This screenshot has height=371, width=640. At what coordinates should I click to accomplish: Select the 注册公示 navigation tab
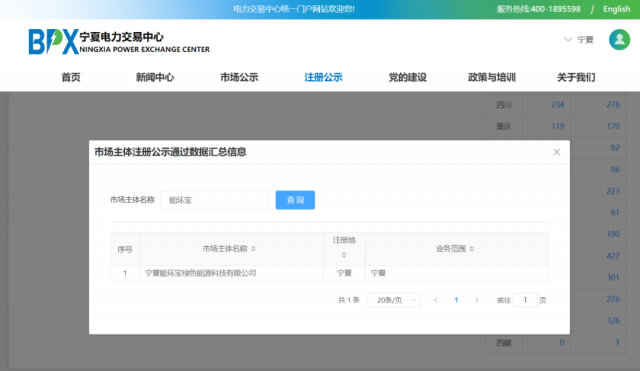click(x=323, y=77)
